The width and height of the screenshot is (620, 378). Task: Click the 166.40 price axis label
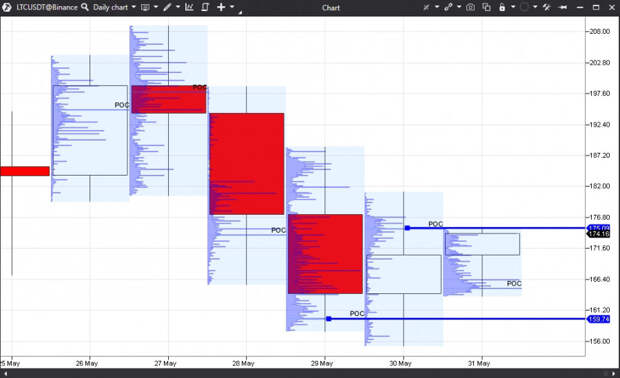tap(599, 279)
